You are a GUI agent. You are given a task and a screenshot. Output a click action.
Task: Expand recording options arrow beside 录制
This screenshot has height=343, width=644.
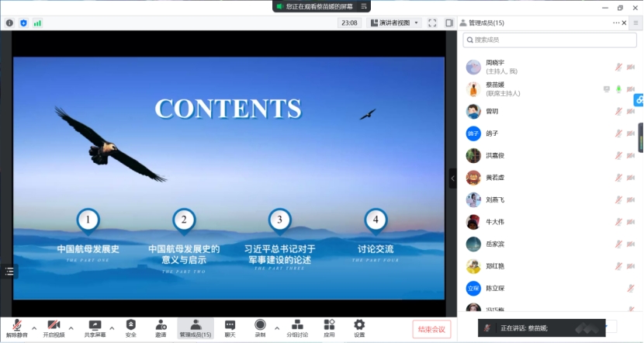pos(276,327)
